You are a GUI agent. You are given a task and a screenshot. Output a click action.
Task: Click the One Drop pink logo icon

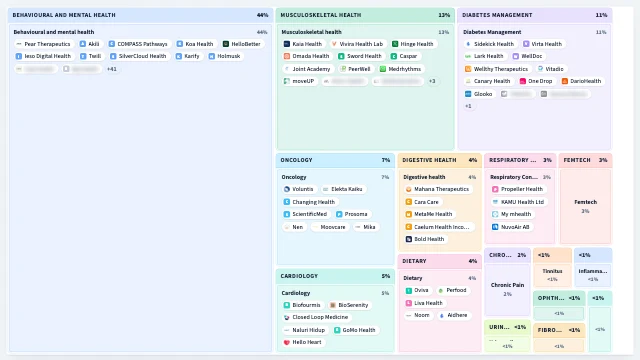[522, 81]
